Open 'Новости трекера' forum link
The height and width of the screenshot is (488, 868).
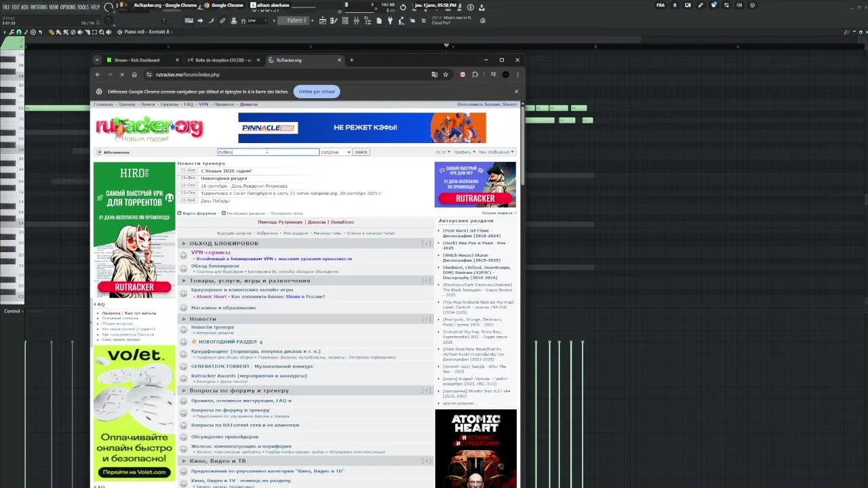coord(212,327)
